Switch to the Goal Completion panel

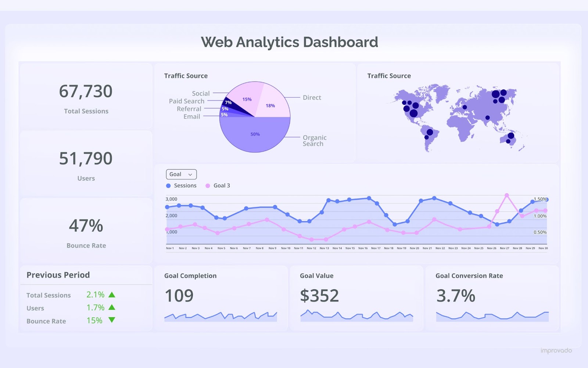click(x=190, y=275)
